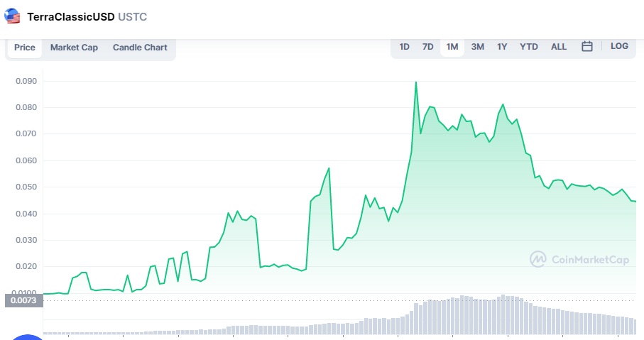This screenshot has width=644, height=340.
Task: Click the 0.070 y-axis label
Action: pos(26,133)
